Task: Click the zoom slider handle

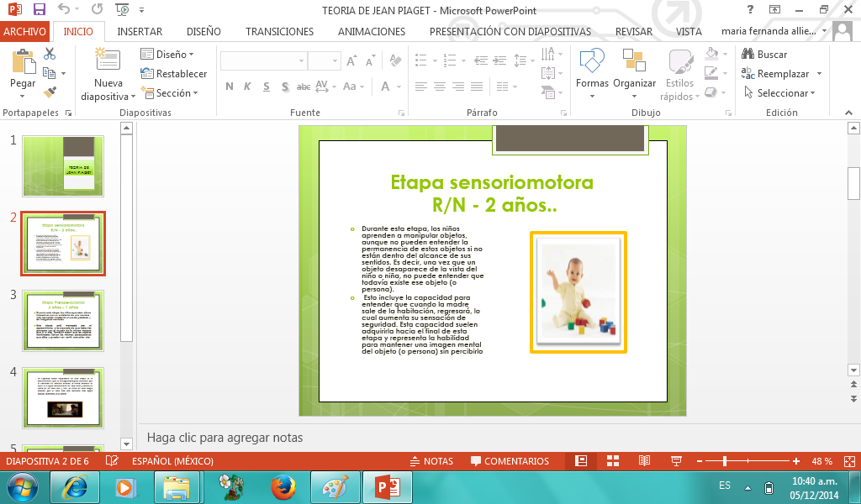Action: click(725, 461)
